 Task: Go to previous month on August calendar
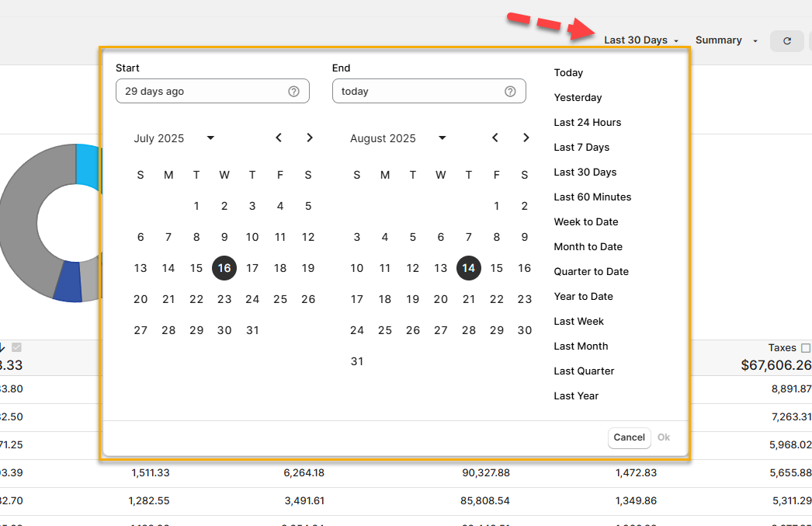coord(495,138)
